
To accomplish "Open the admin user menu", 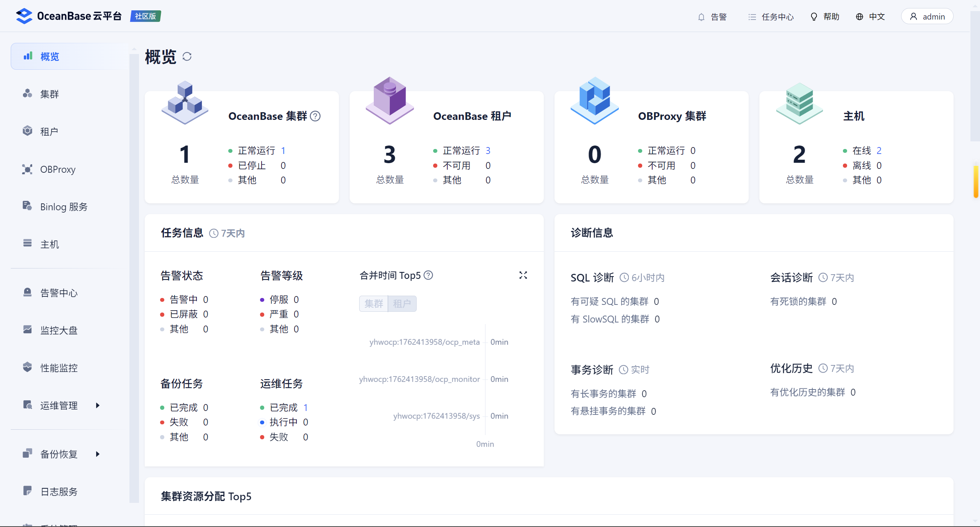I will coord(927,17).
